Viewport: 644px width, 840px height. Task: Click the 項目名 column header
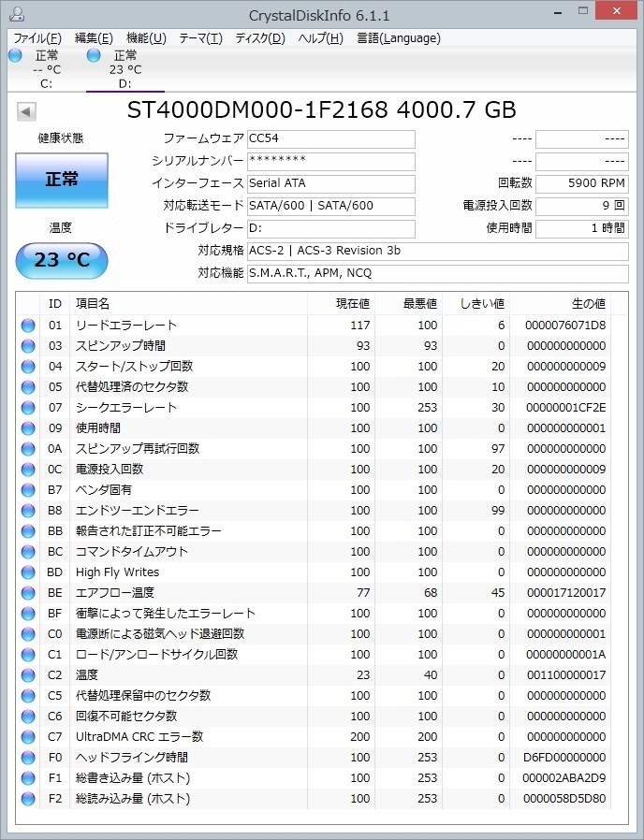tap(188, 304)
